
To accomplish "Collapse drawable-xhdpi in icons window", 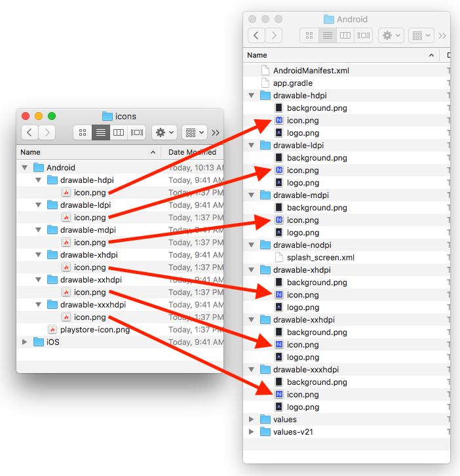I will 39,254.
